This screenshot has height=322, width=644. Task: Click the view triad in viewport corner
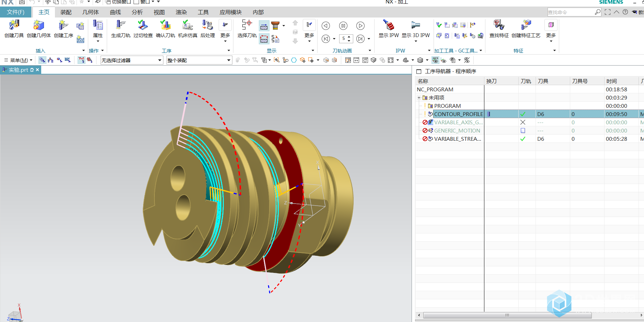[x=15, y=313]
